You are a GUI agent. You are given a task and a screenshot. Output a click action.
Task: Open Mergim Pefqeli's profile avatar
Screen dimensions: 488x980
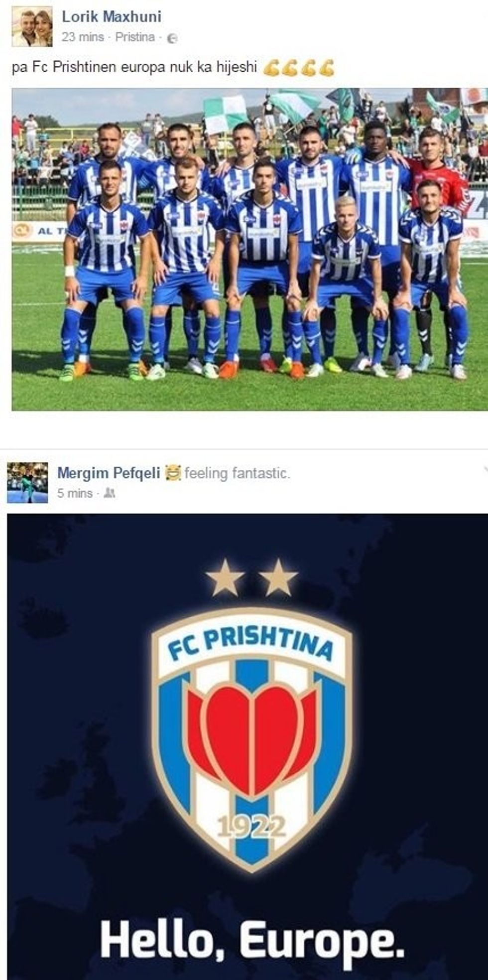click(27, 483)
